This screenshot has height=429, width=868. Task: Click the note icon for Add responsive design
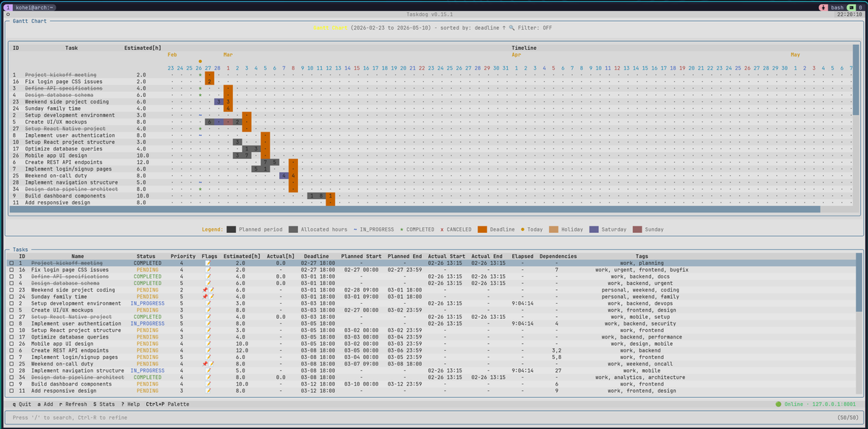[209, 391]
